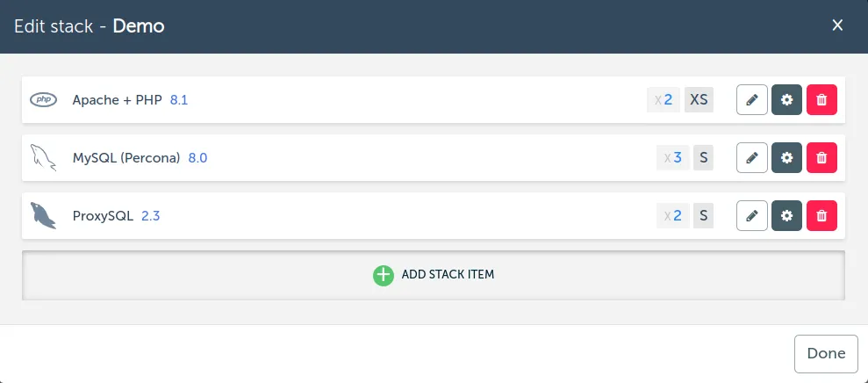Click the Add Stack Item button
The image size is (868, 383).
(x=434, y=275)
